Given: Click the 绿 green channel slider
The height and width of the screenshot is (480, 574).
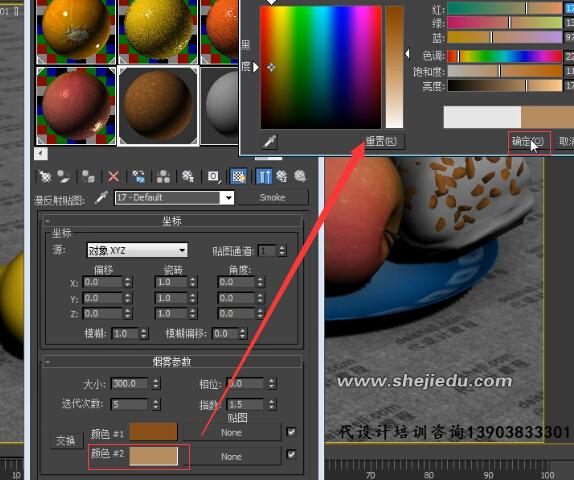Looking at the screenshot, I should (x=505, y=23).
